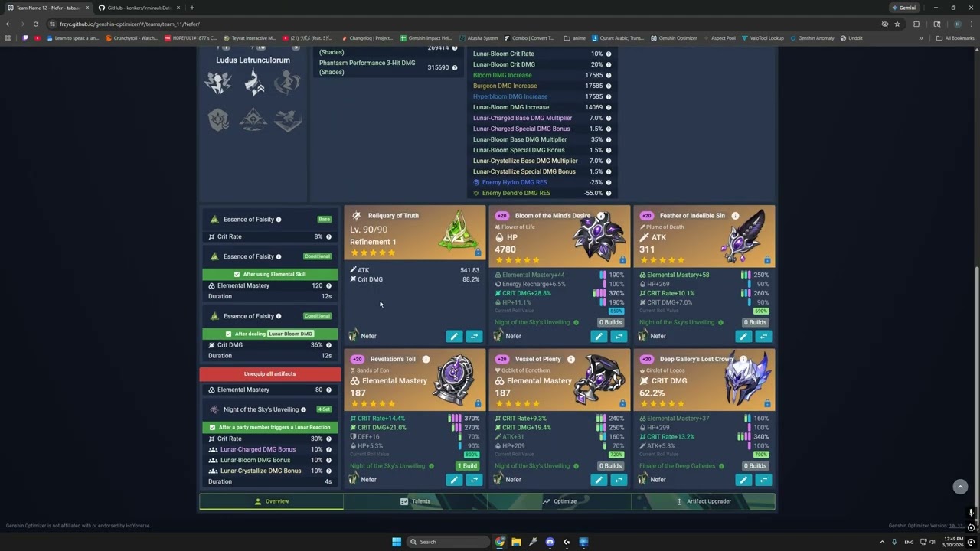980x551 pixels.
Task: Show help for Bloom DMG Increase value
Action: (609, 75)
